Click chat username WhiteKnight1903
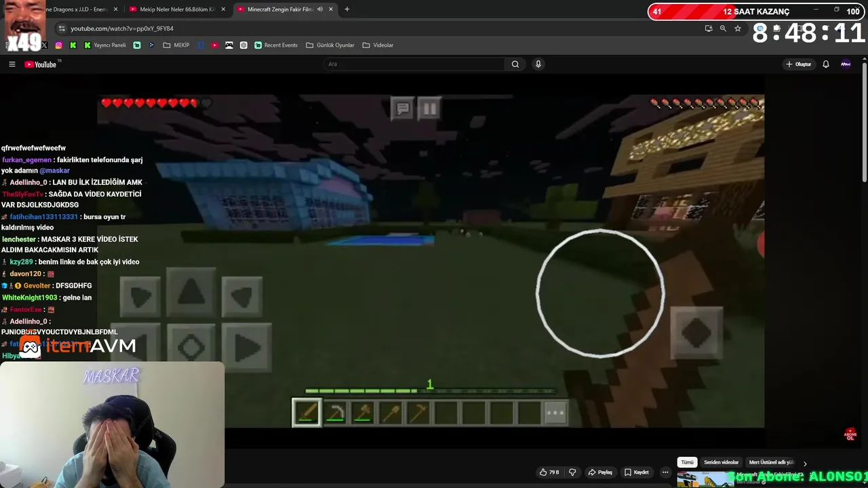Viewport: 868px width, 488px height. pyautogui.click(x=30, y=298)
